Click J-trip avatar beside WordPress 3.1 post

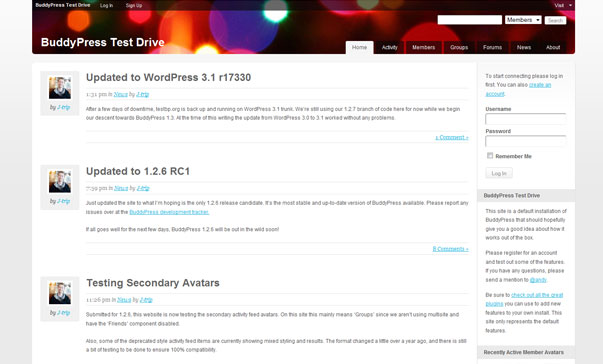pos(60,88)
